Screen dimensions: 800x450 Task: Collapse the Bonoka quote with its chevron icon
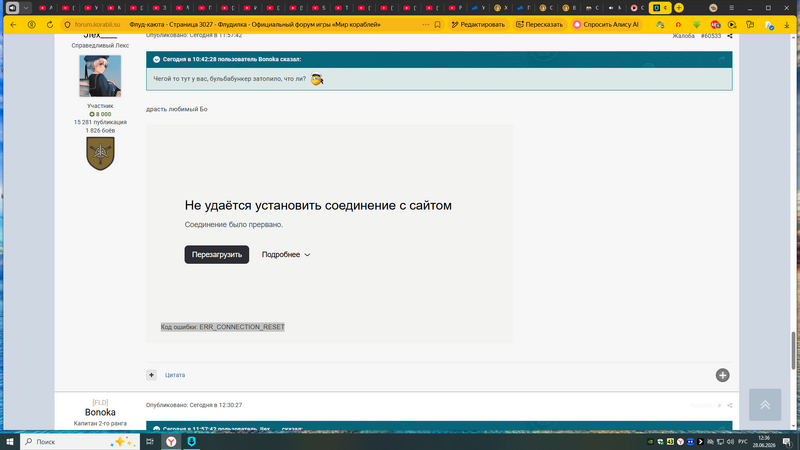click(157, 59)
